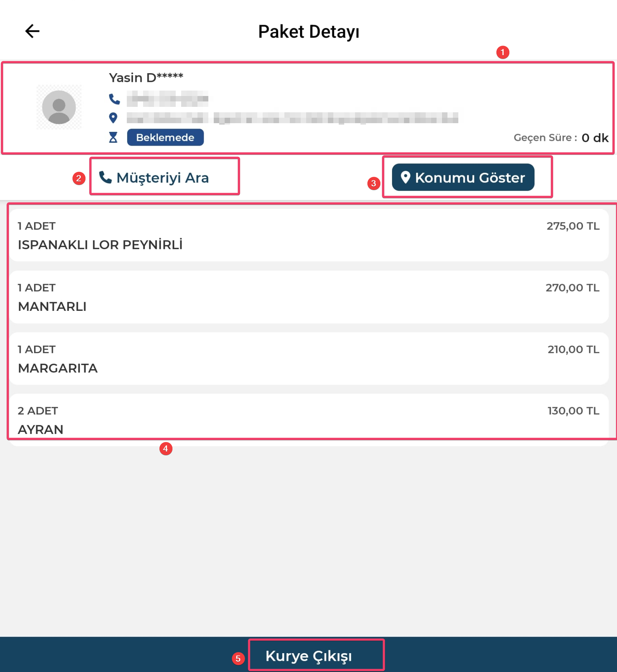Click the 275,00 TL price
617x672 pixels.
[x=573, y=226]
